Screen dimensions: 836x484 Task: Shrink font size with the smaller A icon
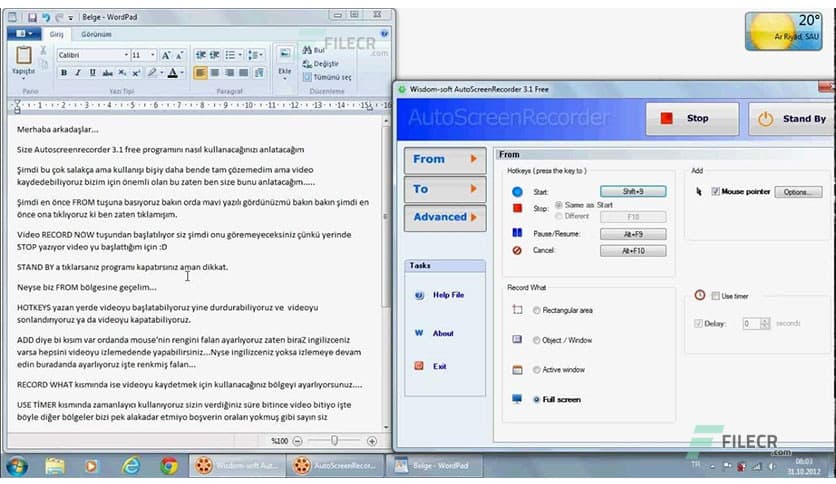point(179,55)
